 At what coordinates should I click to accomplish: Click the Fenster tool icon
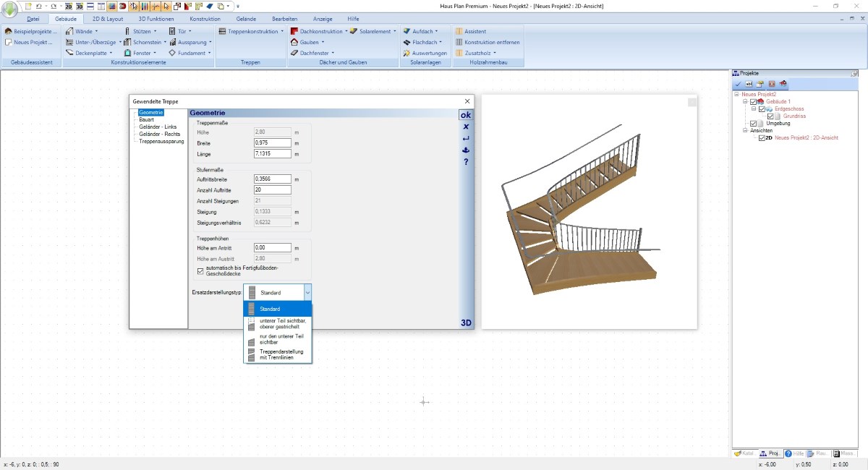[x=128, y=53]
